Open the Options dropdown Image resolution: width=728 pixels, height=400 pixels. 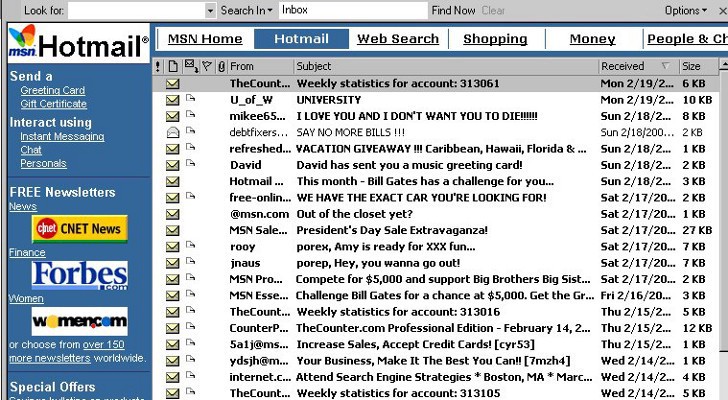(686, 10)
